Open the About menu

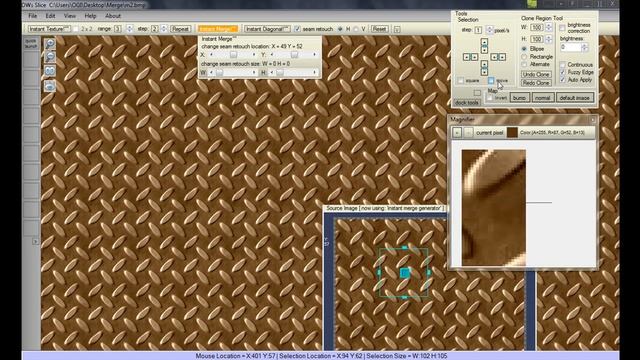click(x=113, y=16)
